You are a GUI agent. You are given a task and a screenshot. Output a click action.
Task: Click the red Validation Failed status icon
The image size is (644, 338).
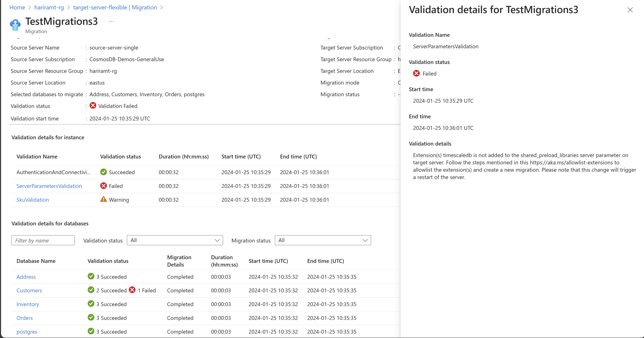(93, 105)
